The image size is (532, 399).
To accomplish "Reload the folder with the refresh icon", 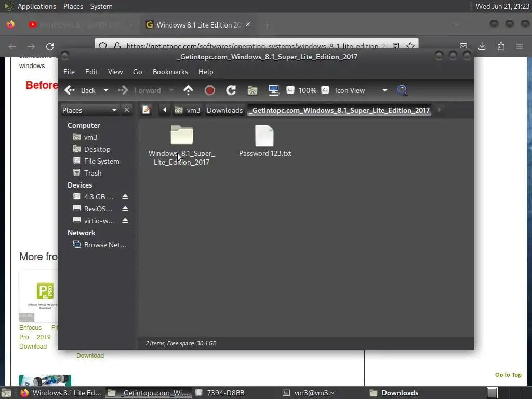I will (231, 90).
